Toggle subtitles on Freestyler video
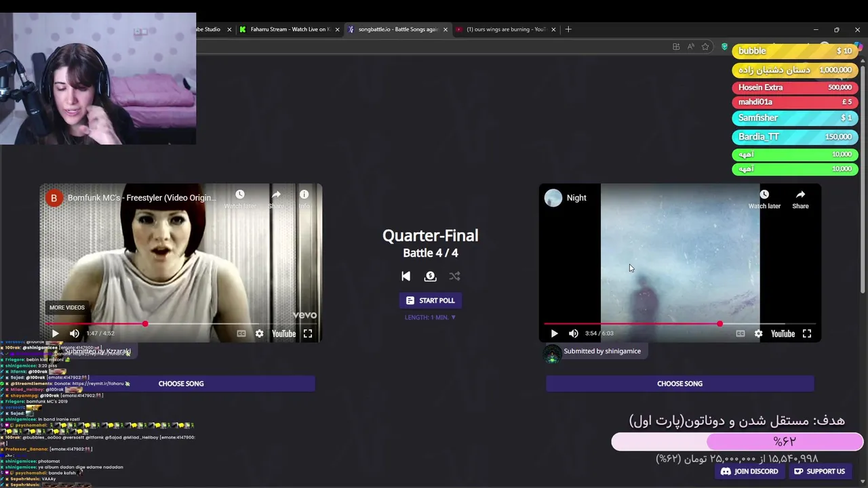The height and width of the screenshot is (488, 868). [x=241, y=333]
